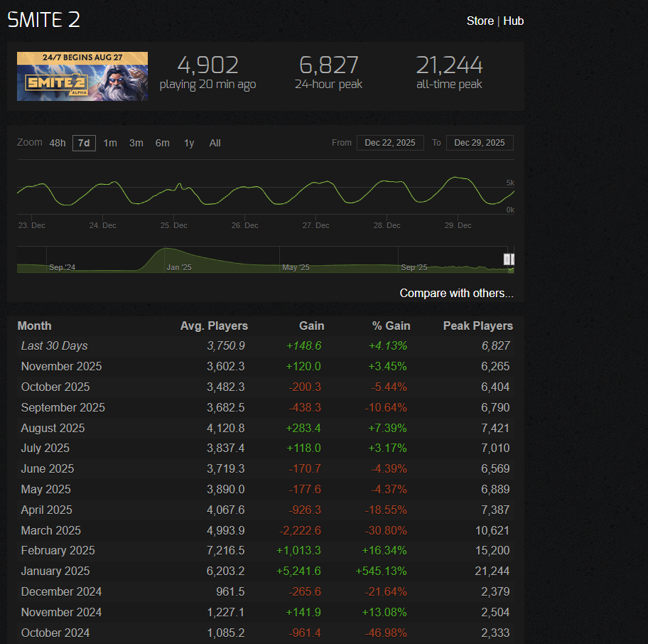This screenshot has height=644, width=648.
Task: Click Jan '25 in the chart navigator
Action: 179,267
